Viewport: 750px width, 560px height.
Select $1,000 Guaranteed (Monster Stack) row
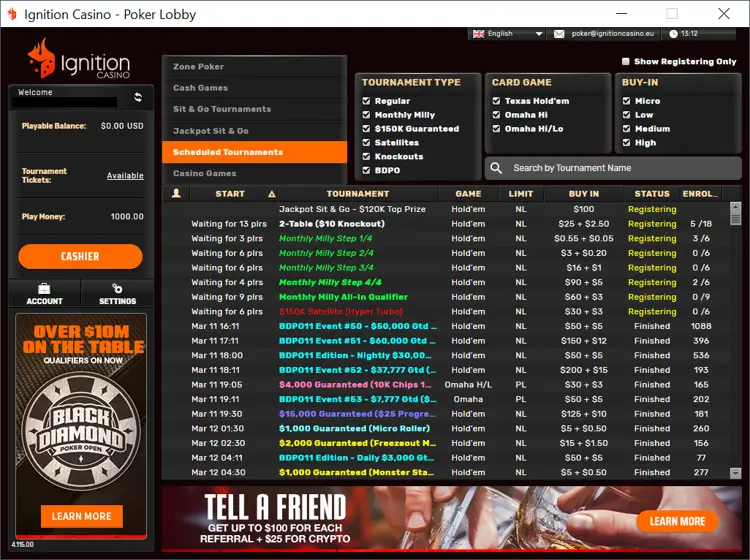point(446,472)
